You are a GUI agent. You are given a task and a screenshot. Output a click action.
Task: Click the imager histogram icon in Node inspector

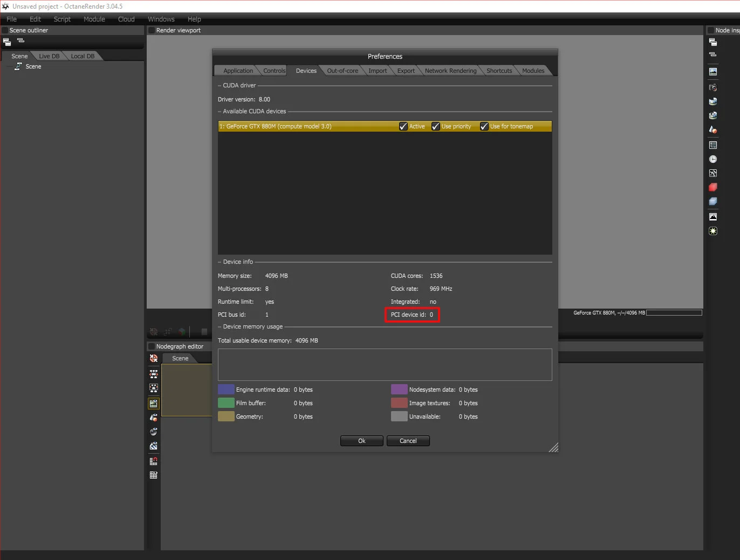click(713, 217)
